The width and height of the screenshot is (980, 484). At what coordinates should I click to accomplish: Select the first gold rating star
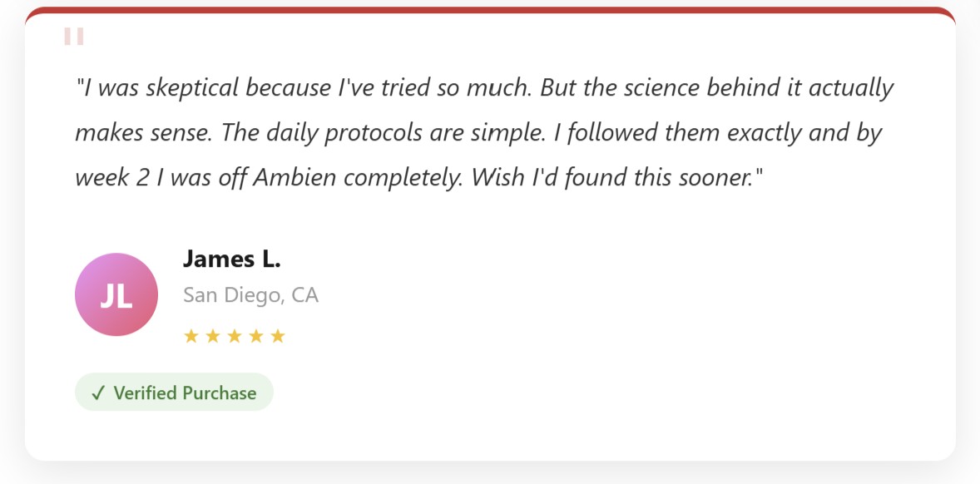point(191,337)
